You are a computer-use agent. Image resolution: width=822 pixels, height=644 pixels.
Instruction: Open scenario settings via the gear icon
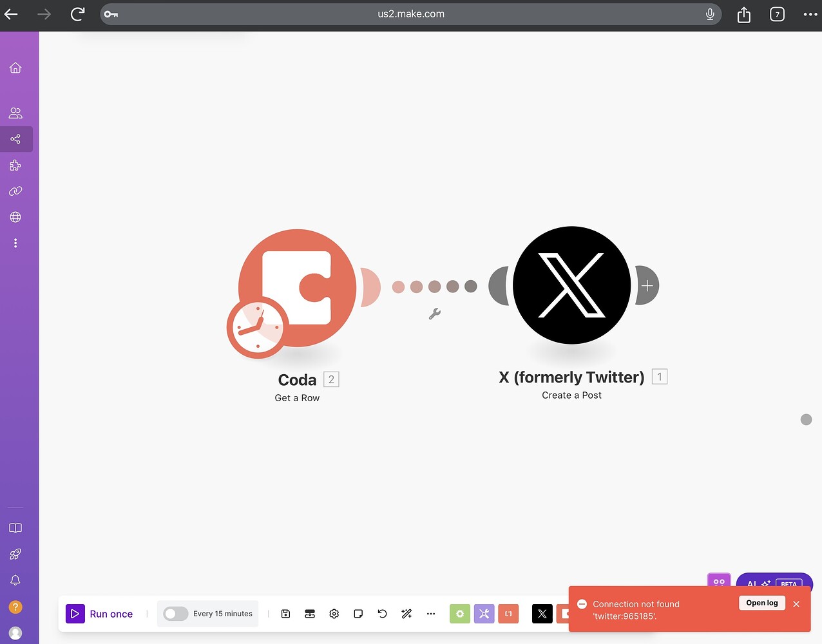tap(334, 614)
